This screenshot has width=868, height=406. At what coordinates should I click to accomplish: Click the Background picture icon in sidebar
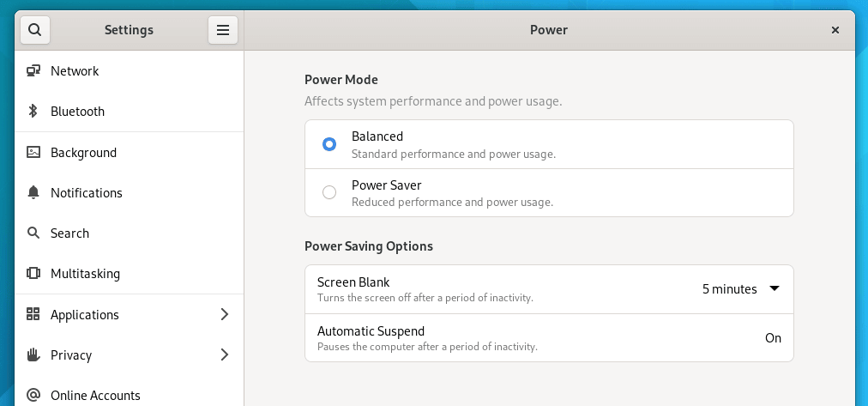(x=33, y=153)
